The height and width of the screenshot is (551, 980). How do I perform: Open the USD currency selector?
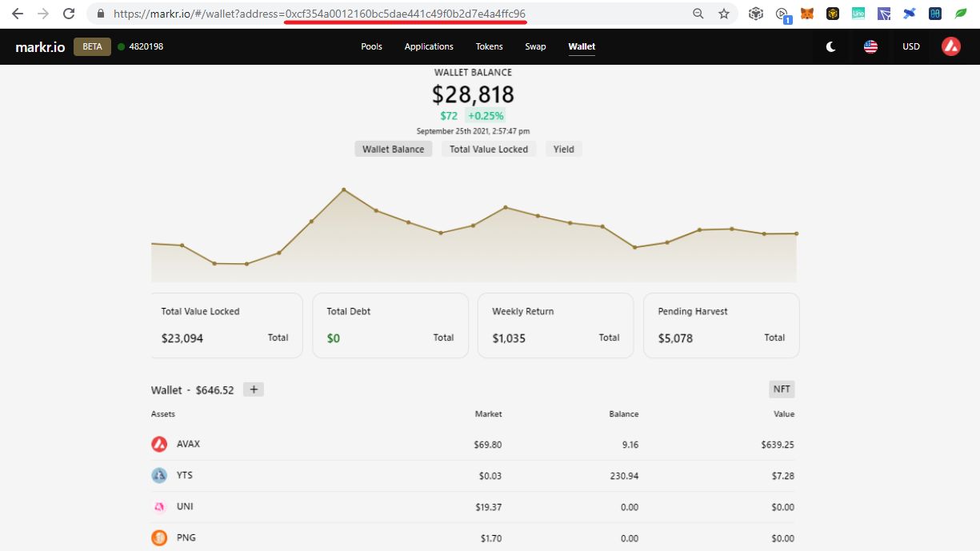[911, 46]
